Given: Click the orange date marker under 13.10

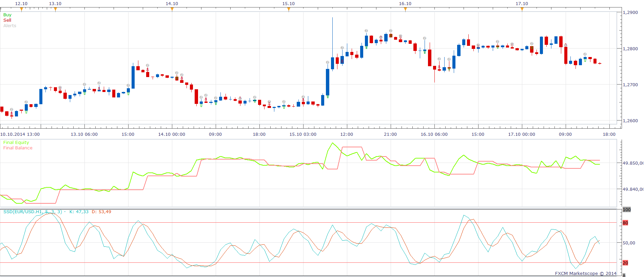Looking at the screenshot, I should (x=55, y=9).
